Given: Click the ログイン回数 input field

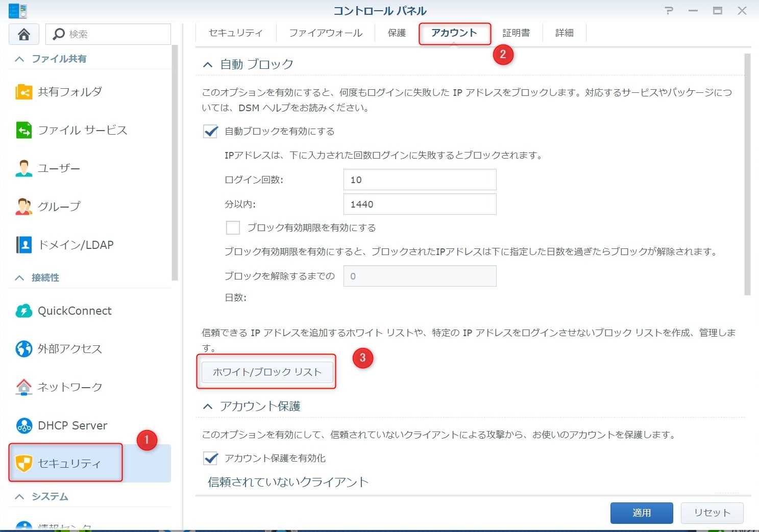Looking at the screenshot, I should point(420,180).
